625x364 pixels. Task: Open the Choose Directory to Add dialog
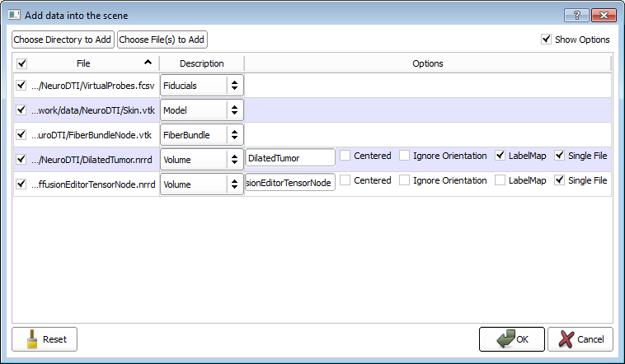[x=63, y=40]
